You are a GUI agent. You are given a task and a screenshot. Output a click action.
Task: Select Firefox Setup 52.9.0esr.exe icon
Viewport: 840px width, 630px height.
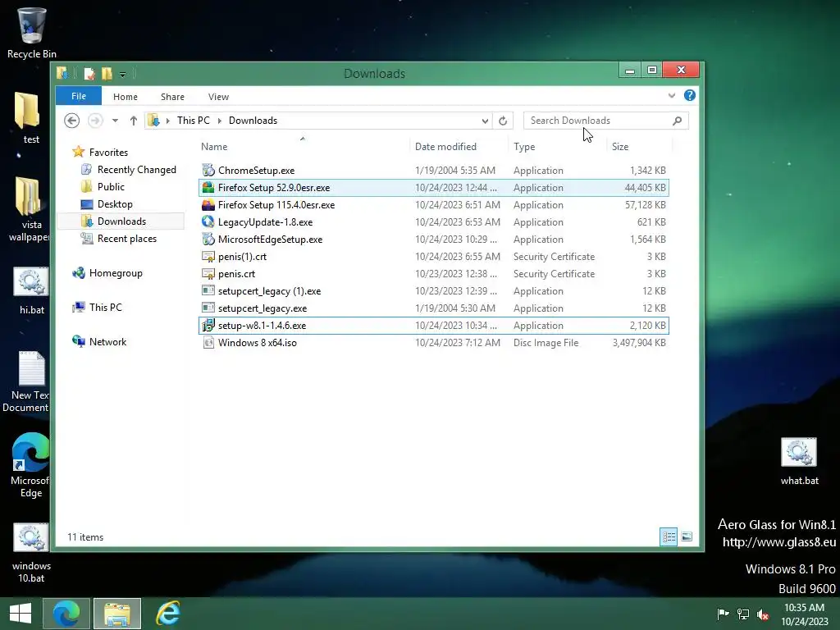click(x=208, y=188)
